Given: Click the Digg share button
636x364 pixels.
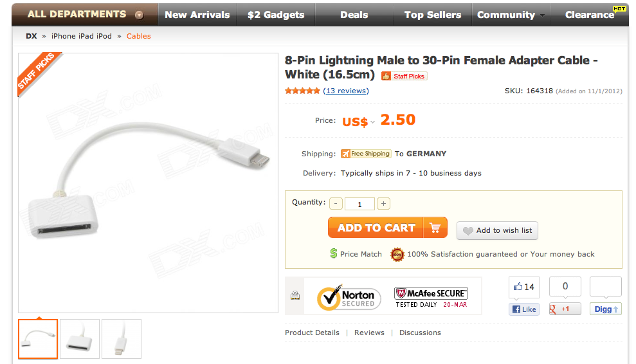Looking at the screenshot, I should click(x=605, y=309).
